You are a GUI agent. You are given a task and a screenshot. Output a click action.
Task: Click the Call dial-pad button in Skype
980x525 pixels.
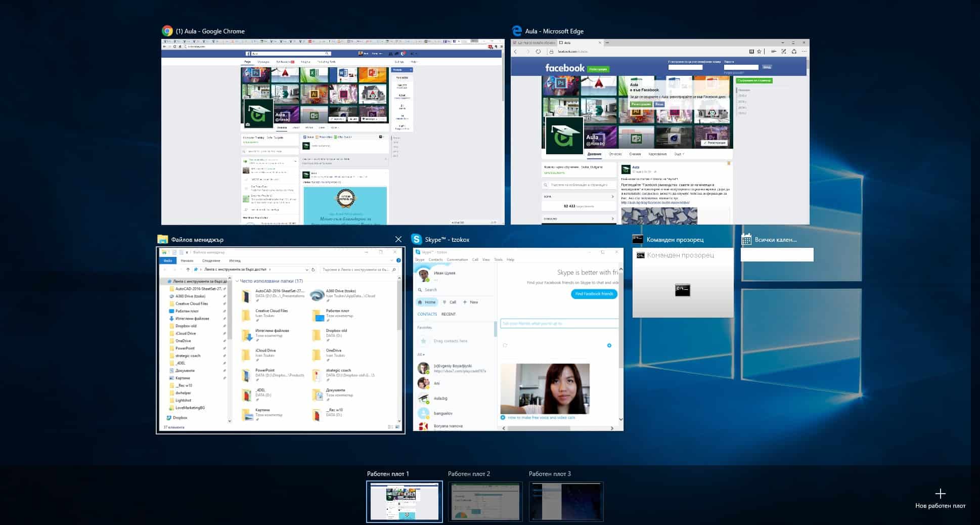coord(450,302)
